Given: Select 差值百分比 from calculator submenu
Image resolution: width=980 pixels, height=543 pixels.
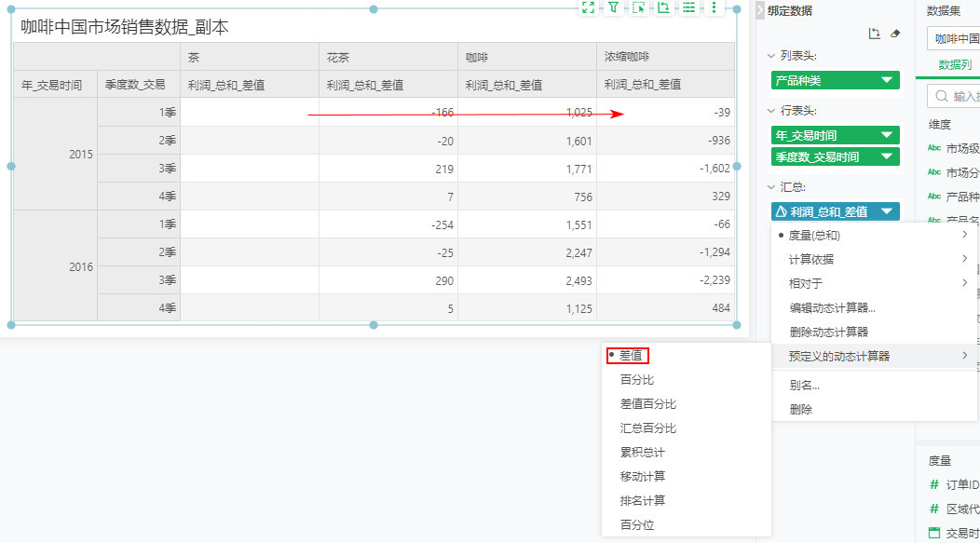Looking at the screenshot, I should click(647, 404).
